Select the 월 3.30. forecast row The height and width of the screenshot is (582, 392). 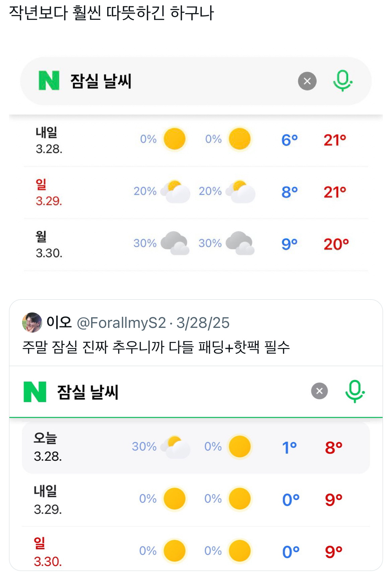coord(196,244)
